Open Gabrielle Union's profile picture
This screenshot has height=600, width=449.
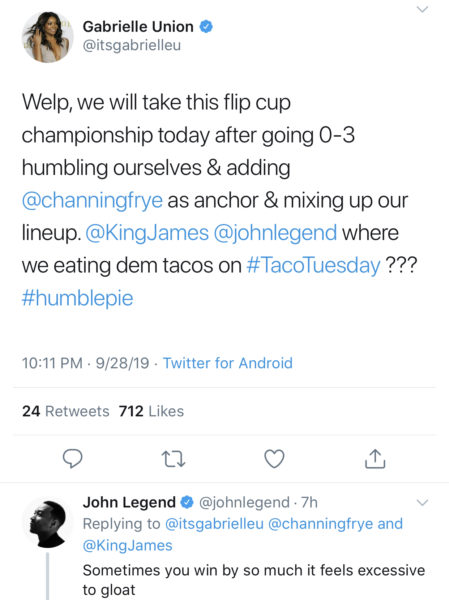(x=47, y=37)
